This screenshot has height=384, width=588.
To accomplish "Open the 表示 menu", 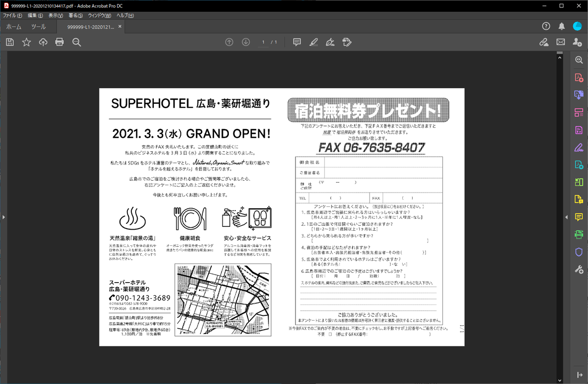I will coord(56,16).
